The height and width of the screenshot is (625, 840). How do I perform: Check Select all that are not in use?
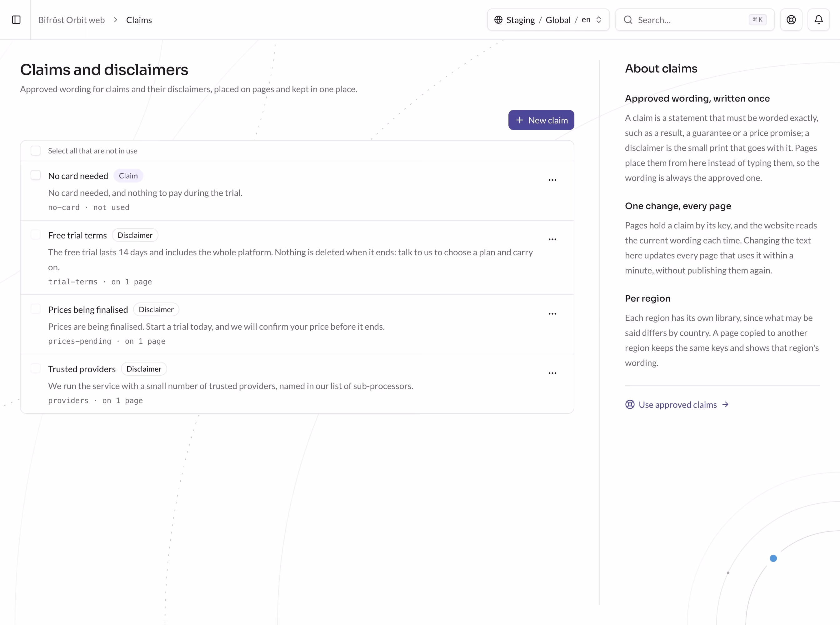pos(36,151)
